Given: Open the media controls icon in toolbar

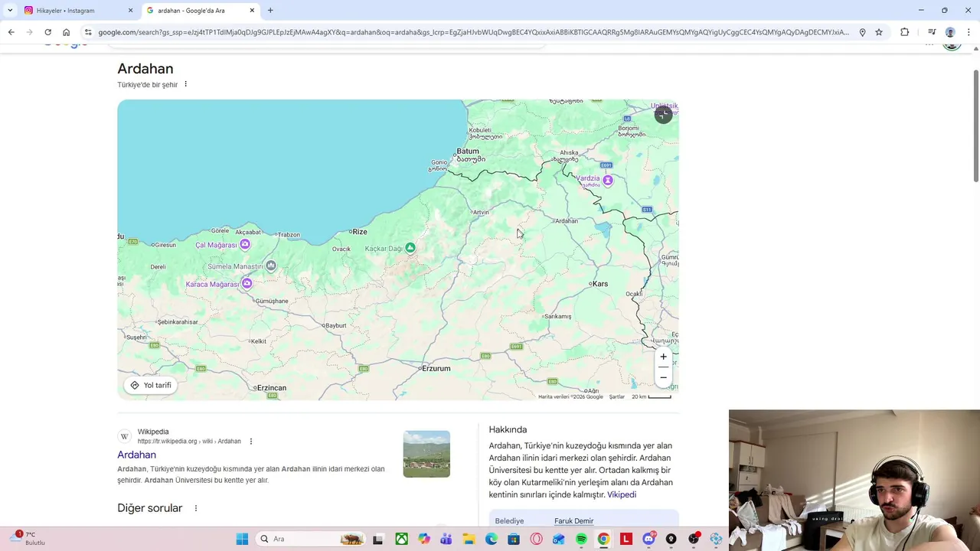Looking at the screenshot, I should click(932, 32).
